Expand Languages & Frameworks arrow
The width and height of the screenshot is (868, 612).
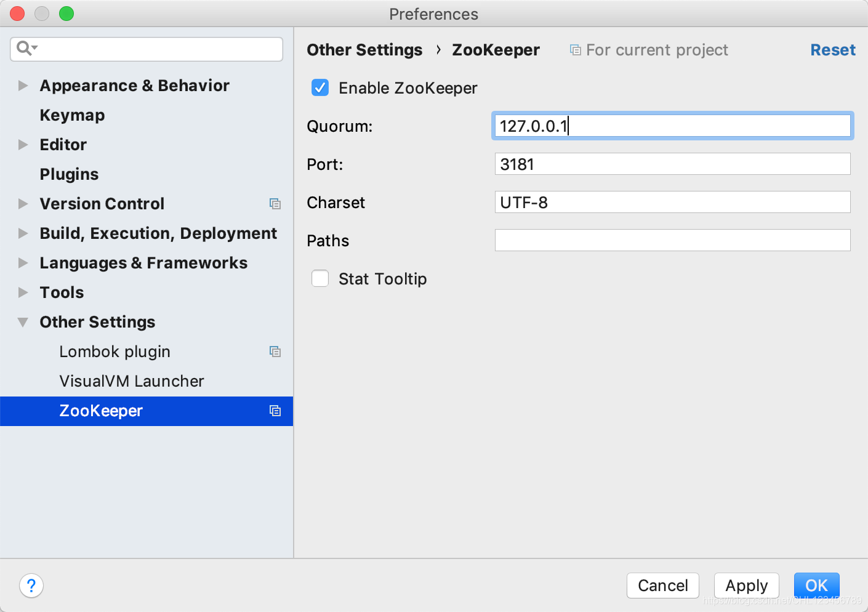click(23, 263)
